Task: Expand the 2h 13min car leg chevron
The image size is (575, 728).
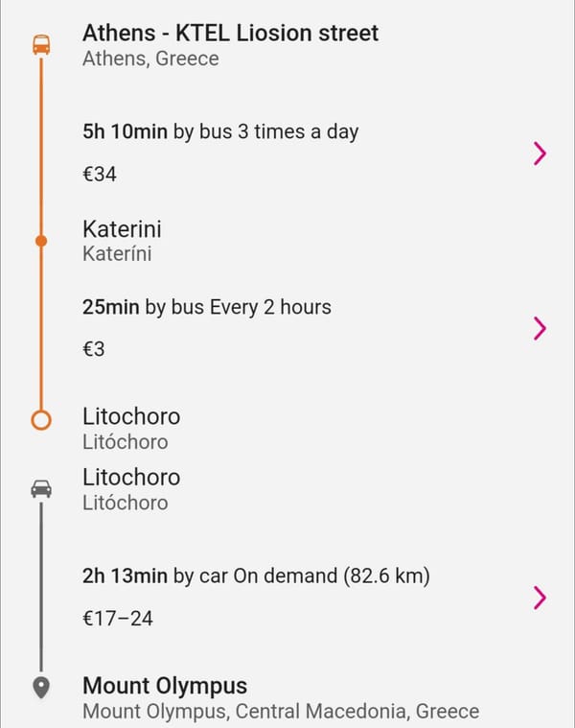Action: pyautogui.click(x=540, y=597)
